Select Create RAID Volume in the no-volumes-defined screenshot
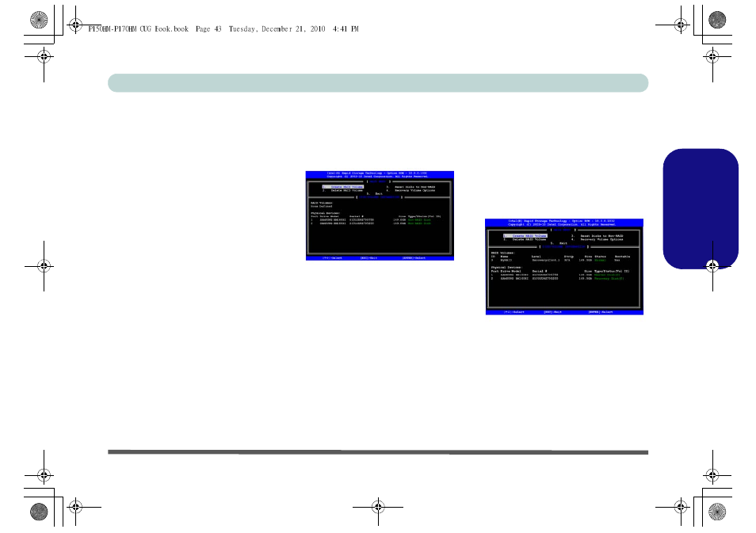Screen dimensions: 756x533 click(343, 187)
